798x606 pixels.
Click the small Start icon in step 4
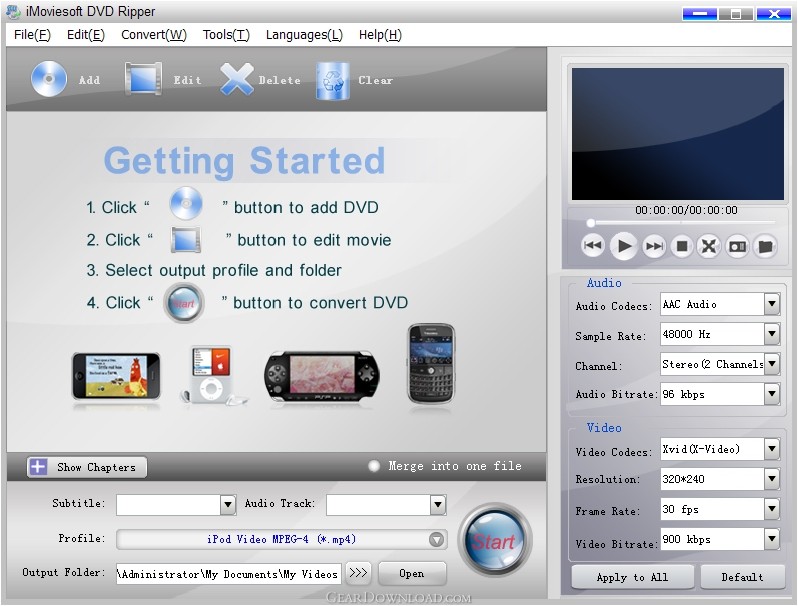click(184, 303)
